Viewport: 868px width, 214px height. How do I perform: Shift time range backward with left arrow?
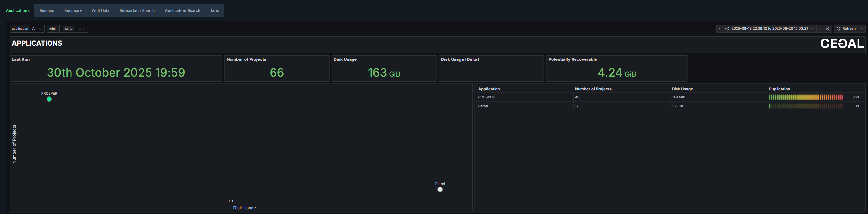click(x=719, y=29)
